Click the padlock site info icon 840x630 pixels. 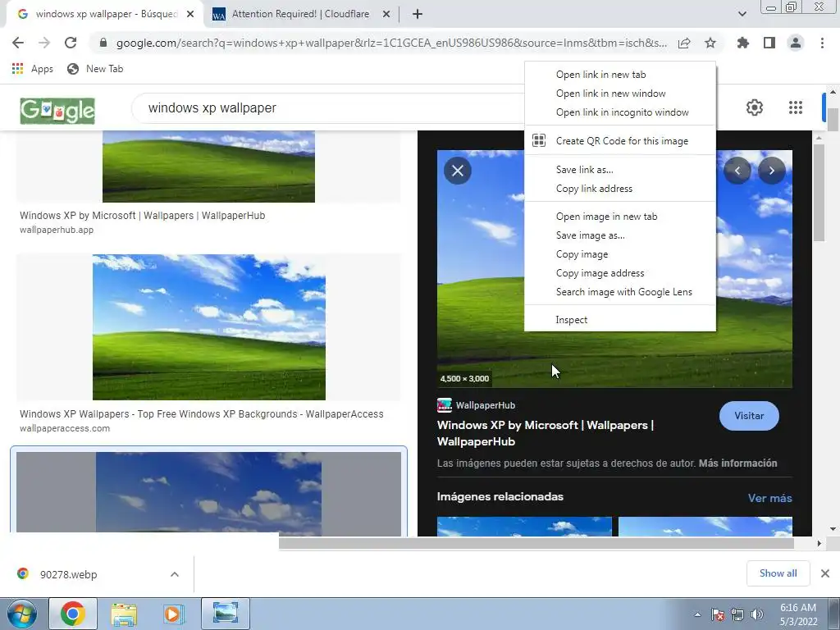click(103, 43)
